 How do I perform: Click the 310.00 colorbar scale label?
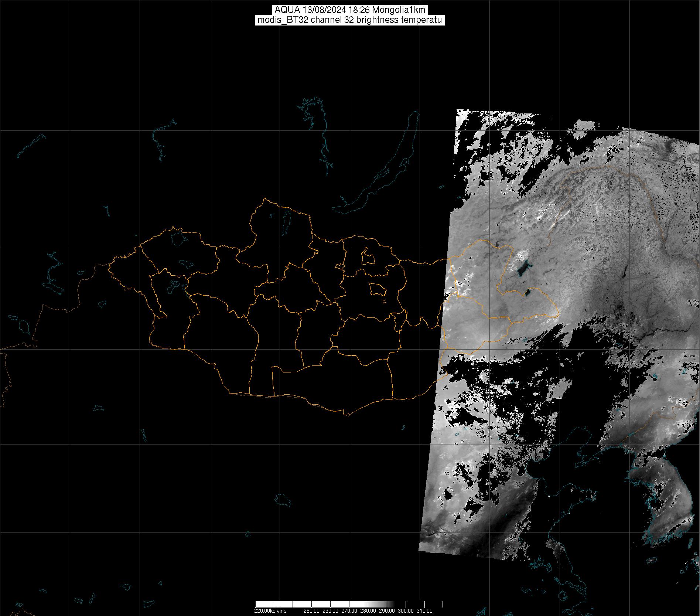tap(424, 611)
